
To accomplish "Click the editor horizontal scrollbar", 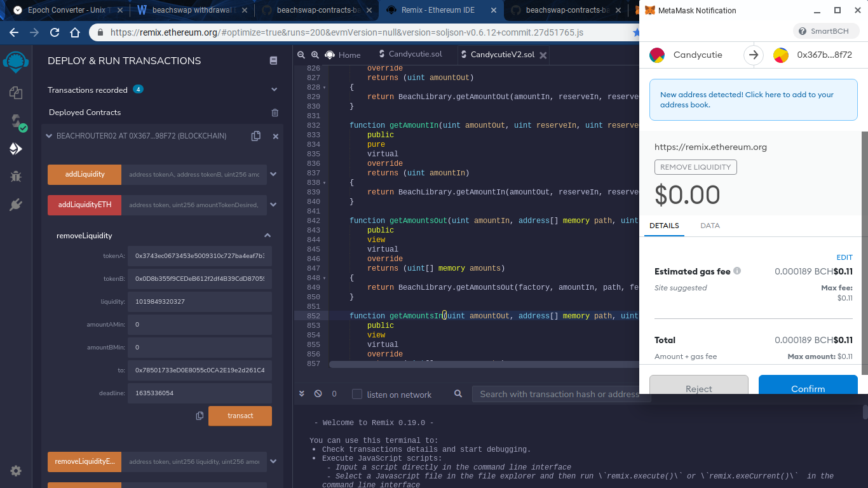I will click(483, 364).
